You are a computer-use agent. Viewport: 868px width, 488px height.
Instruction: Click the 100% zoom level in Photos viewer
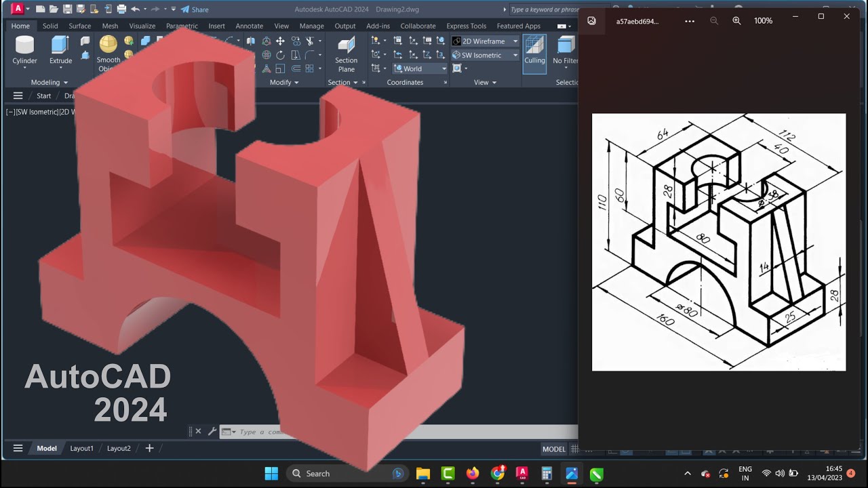[x=763, y=21]
